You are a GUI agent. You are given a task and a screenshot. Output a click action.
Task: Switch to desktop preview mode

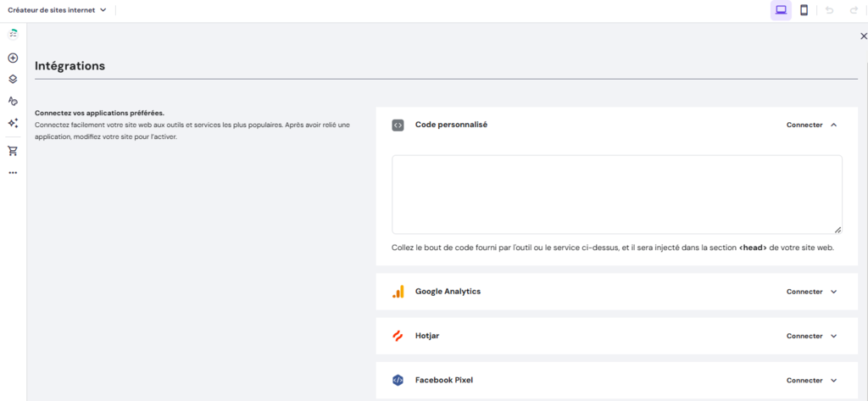click(781, 10)
